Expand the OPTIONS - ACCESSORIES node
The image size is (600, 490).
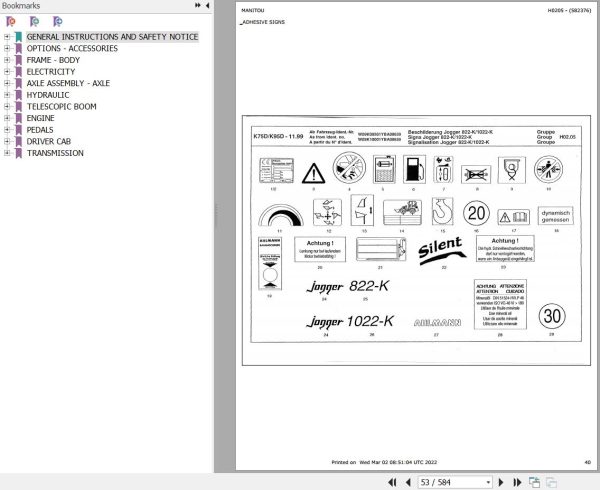(x=7, y=49)
